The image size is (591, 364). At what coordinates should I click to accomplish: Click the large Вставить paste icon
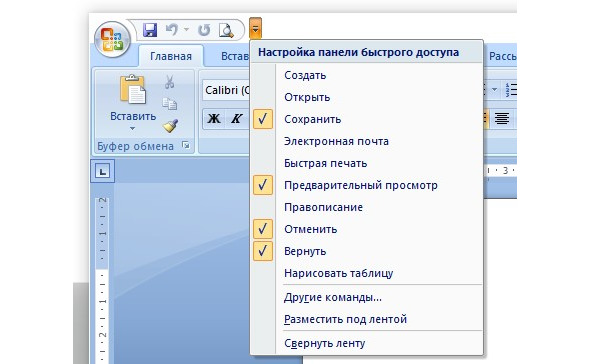pos(132,89)
